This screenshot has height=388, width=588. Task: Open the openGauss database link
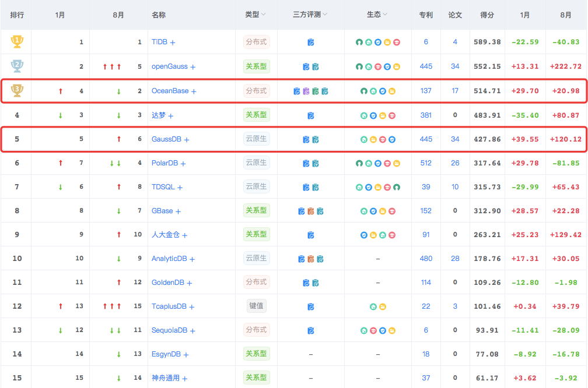click(x=170, y=66)
